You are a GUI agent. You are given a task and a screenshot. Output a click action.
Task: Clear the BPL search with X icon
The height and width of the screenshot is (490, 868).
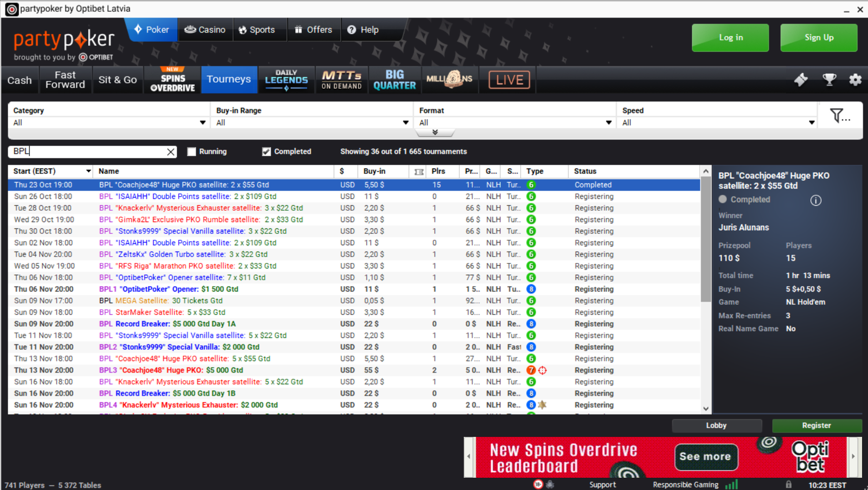(x=171, y=152)
